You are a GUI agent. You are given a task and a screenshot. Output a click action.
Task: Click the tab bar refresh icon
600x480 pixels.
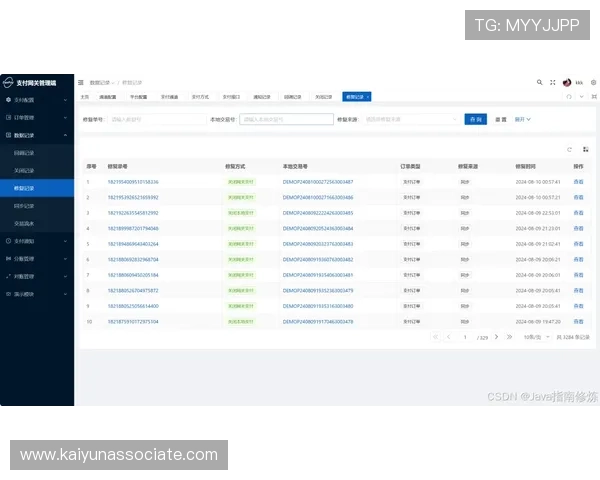(569, 97)
